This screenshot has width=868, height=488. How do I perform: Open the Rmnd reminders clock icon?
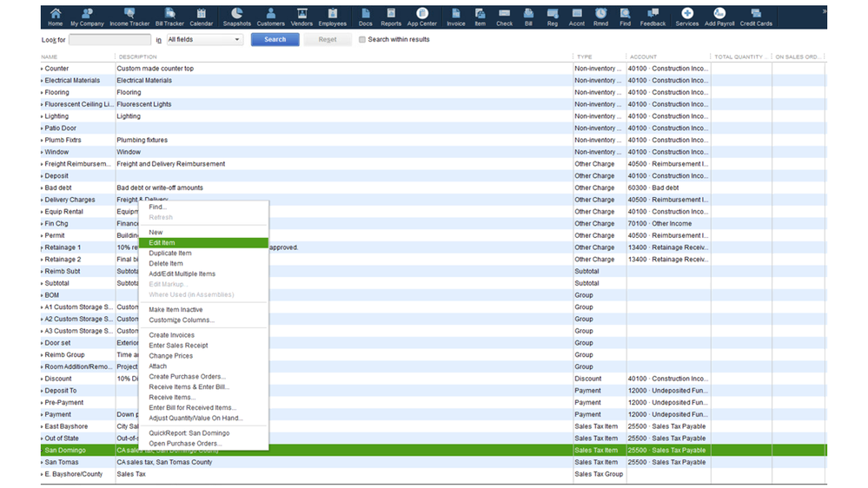click(x=600, y=17)
